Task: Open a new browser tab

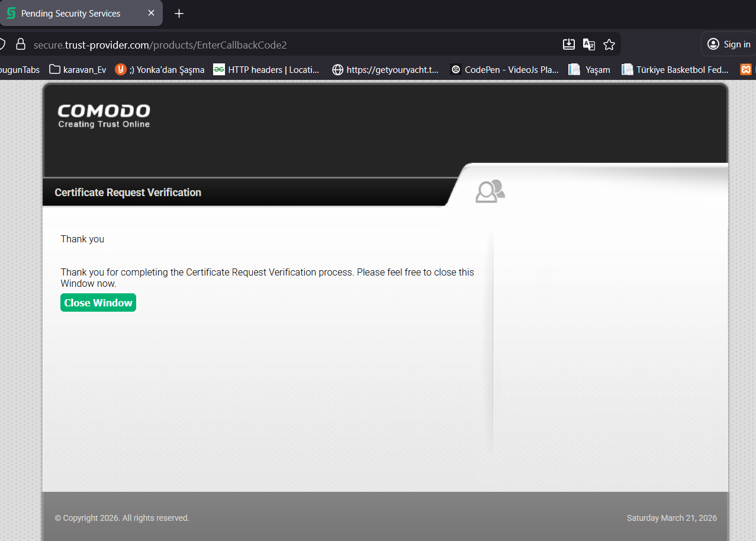Action: point(179,14)
